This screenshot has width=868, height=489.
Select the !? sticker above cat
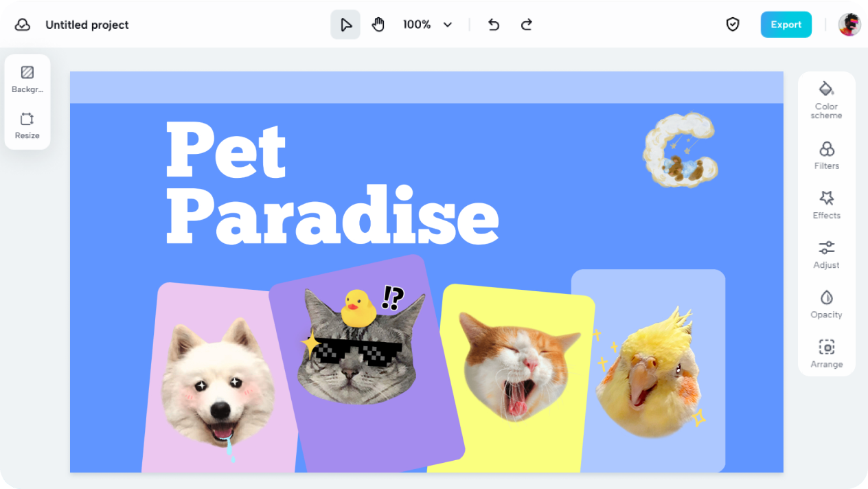(393, 297)
